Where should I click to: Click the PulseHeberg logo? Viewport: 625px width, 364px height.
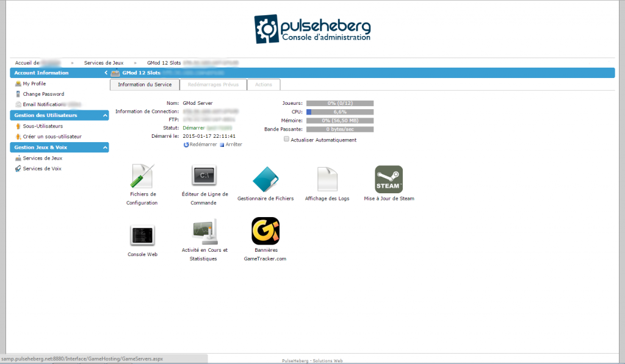312,29
